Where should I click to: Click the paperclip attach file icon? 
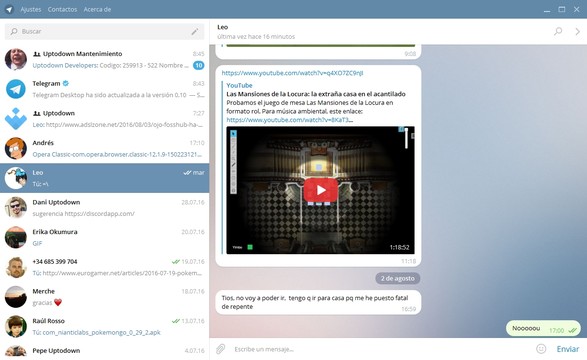point(220,349)
